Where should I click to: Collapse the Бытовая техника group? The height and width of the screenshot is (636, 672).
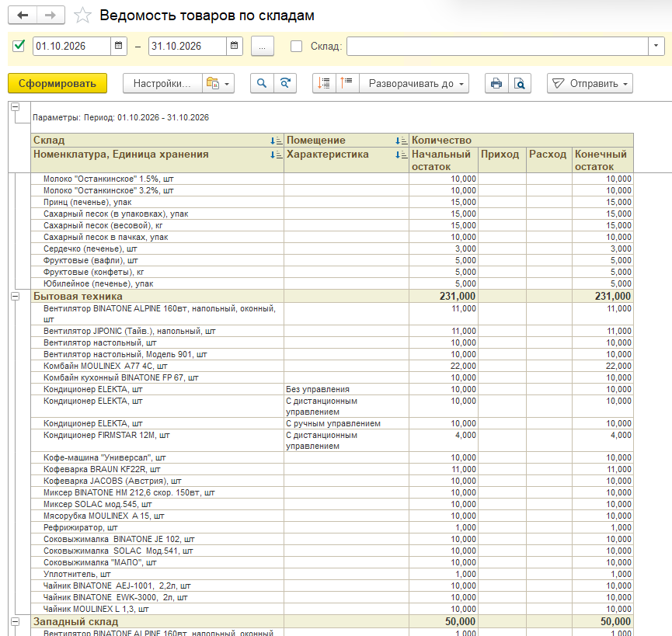tap(15, 296)
